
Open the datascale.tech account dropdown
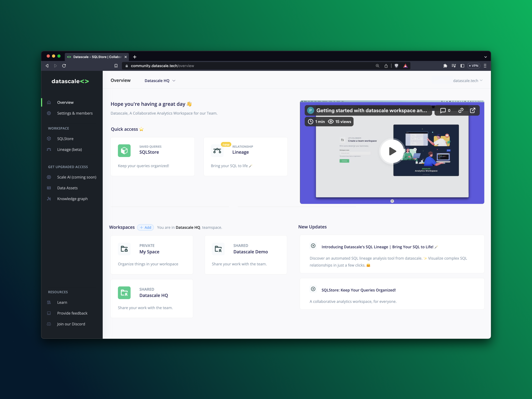[468, 81]
